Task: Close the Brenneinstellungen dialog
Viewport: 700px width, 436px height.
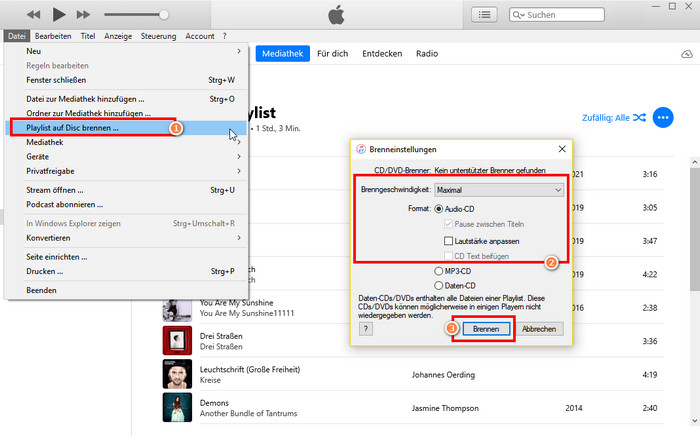Action: [562, 149]
